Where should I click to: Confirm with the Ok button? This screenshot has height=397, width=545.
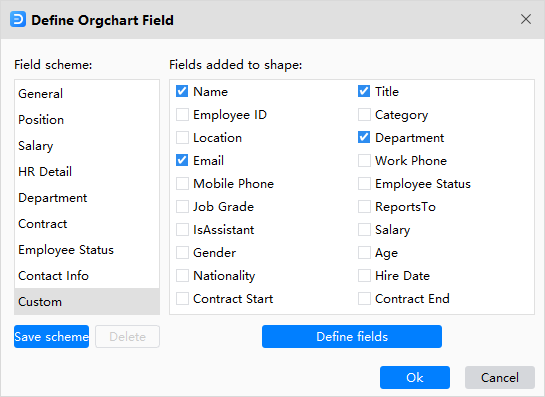(x=415, y=378)
